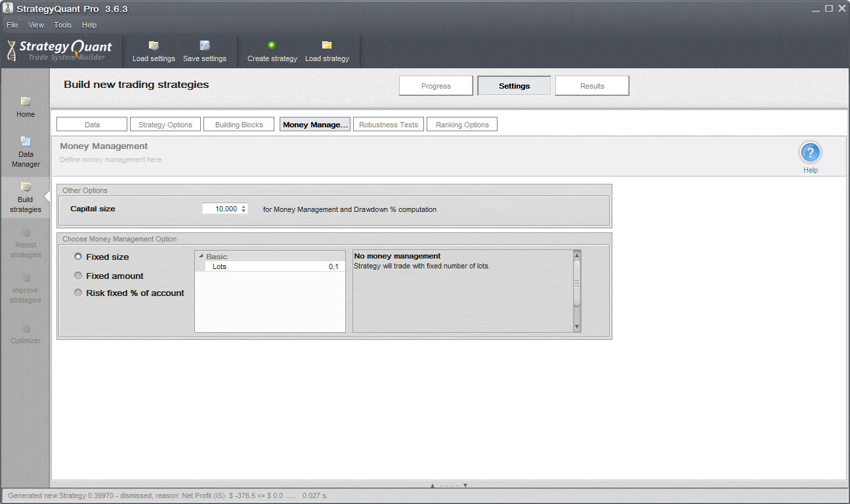Click the Settings button
The height and width of the screenshot is (504, 850).
pos(514,86)
